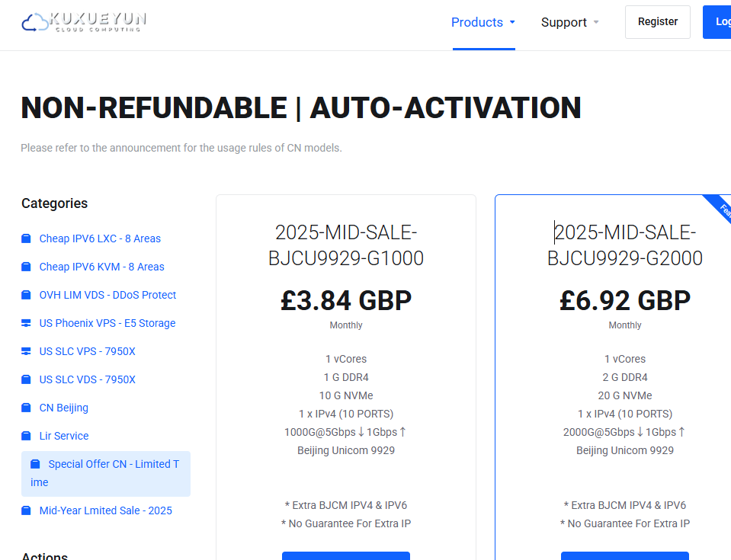Click the CN Beijing category icon
Image resolution: width=731 pixels, height=560 pixels.
tap(26, 408)
